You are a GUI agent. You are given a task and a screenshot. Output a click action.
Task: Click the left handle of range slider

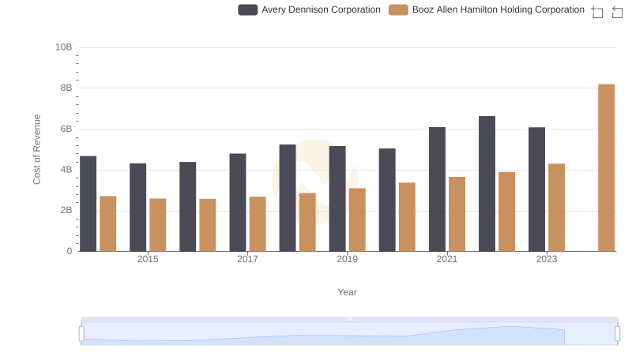(81, 334)
